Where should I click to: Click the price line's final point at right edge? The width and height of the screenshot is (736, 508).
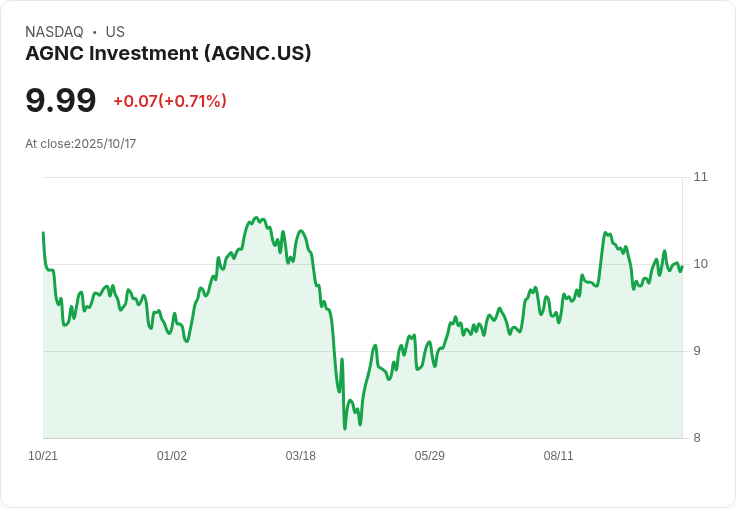(x=682, y=265)
